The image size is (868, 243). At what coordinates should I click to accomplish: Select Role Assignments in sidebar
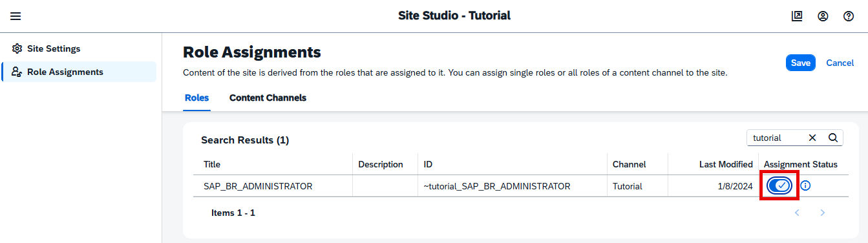(x=78, y=72)
